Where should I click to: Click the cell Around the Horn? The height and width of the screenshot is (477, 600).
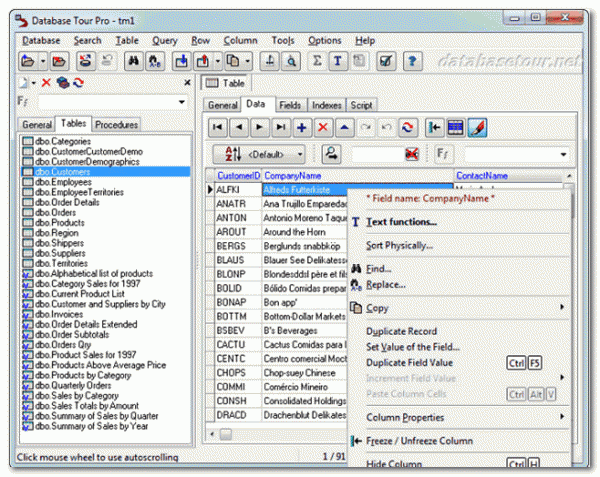304,232
